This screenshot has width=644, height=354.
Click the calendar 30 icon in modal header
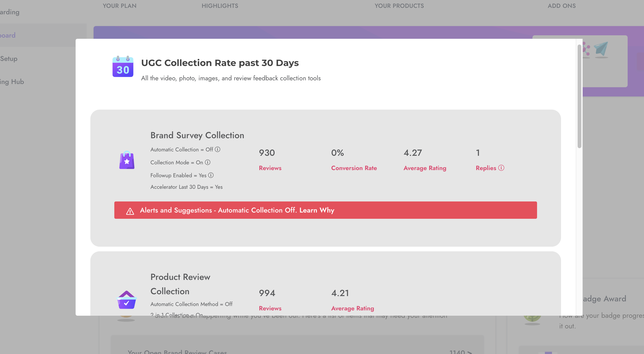(123, 66)
